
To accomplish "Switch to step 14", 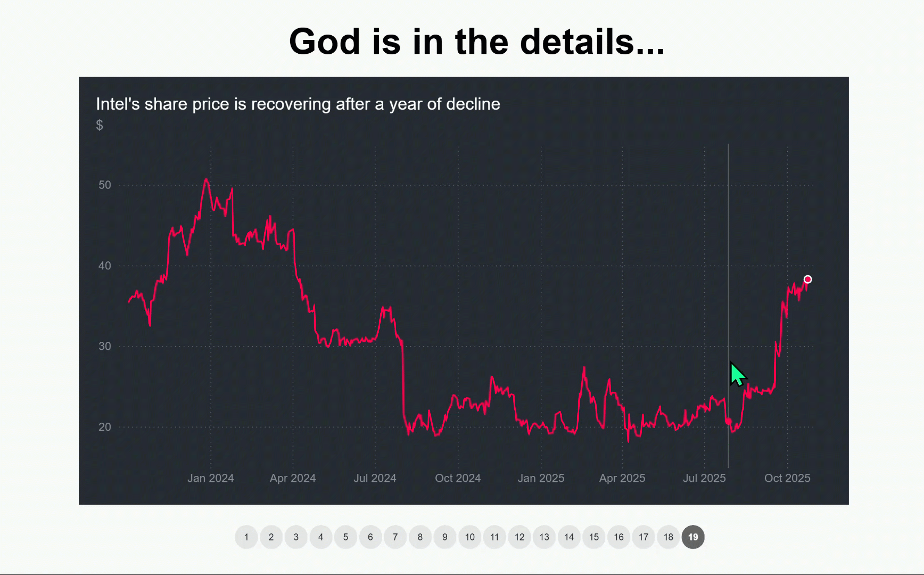I will (x=569, y=537).
